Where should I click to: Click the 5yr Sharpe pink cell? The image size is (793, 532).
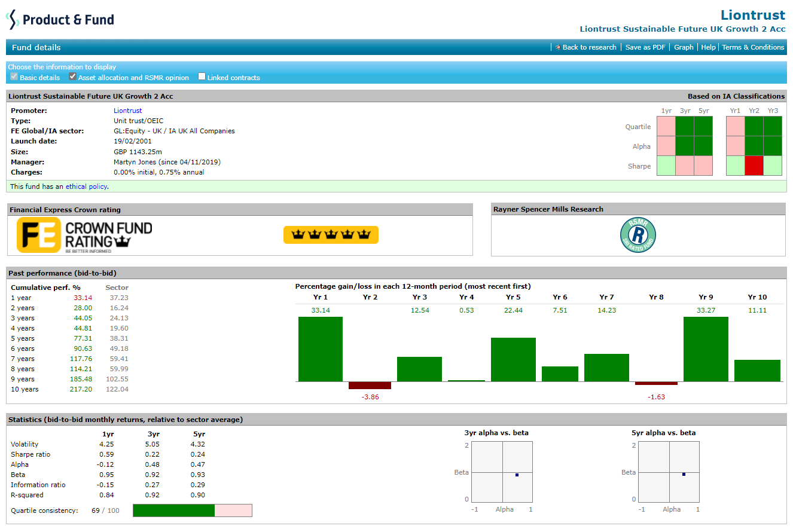tap(703, 166)
